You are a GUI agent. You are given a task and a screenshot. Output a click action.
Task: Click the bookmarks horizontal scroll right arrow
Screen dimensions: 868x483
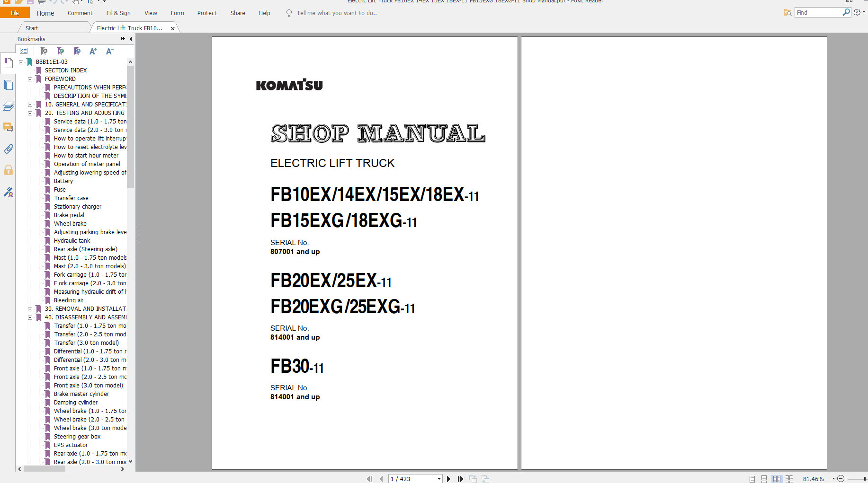(x=123, y=469)
